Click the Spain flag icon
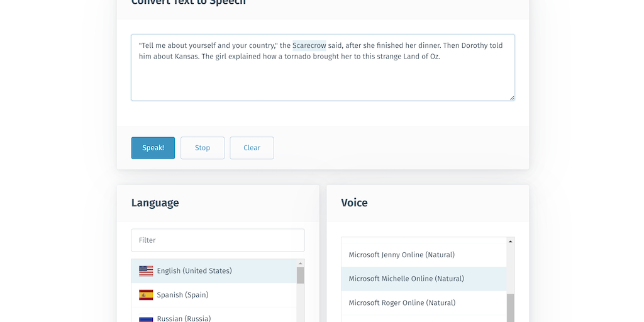 coord(146,295)
